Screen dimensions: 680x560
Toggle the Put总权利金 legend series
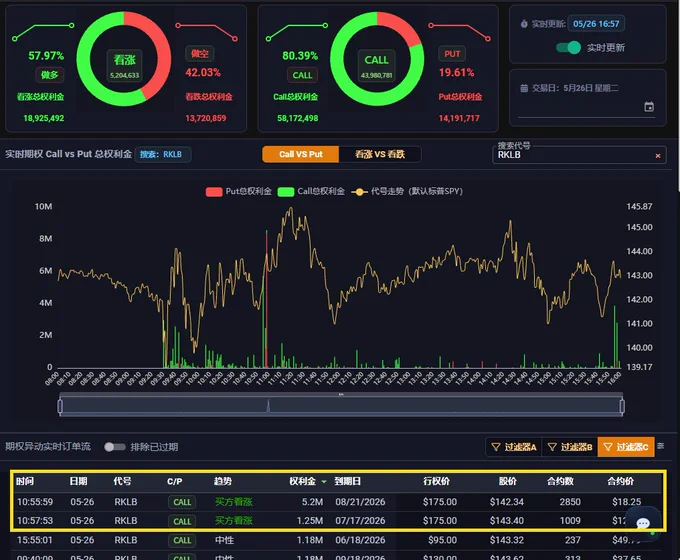click(x=239, y=191)
